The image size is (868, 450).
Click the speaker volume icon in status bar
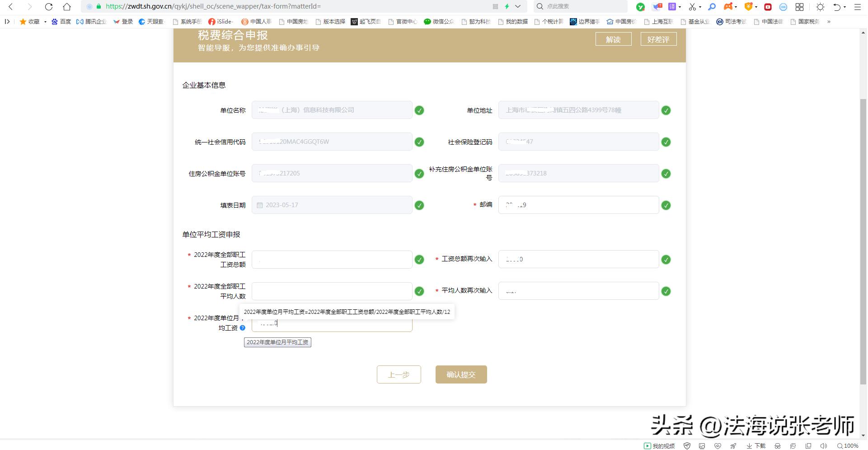click(824, 445)
